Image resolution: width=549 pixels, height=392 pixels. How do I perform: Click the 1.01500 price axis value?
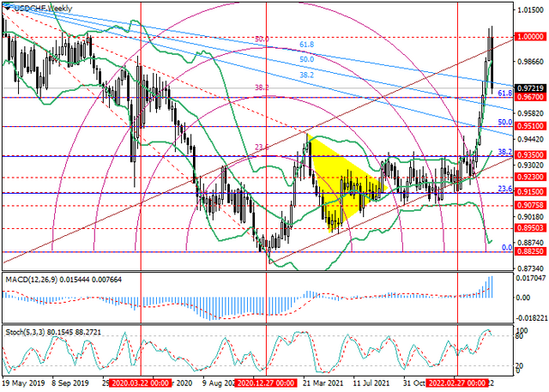pos(529,10)
